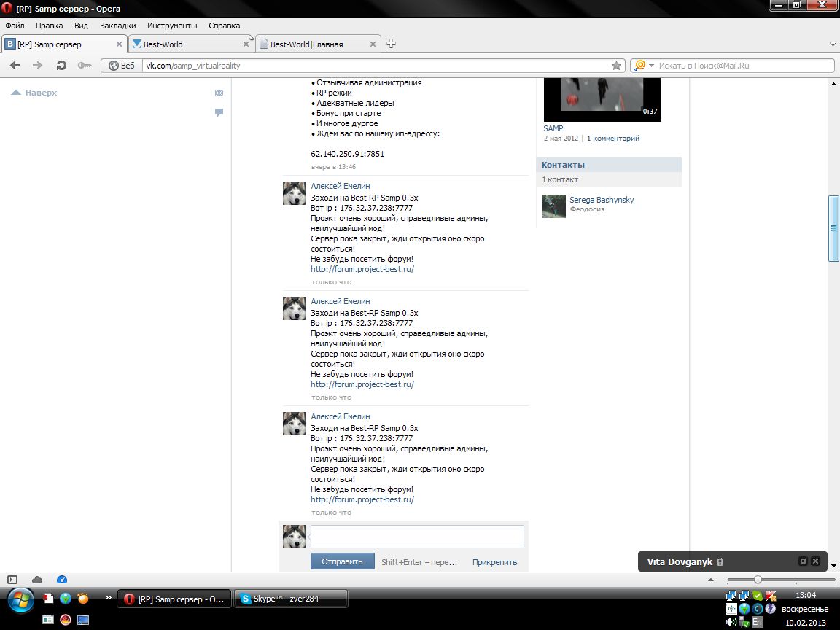This screenshot has width=840, height=630.
Task: Click the comment bubble icon in left sidebar
Action: [219, 112]
